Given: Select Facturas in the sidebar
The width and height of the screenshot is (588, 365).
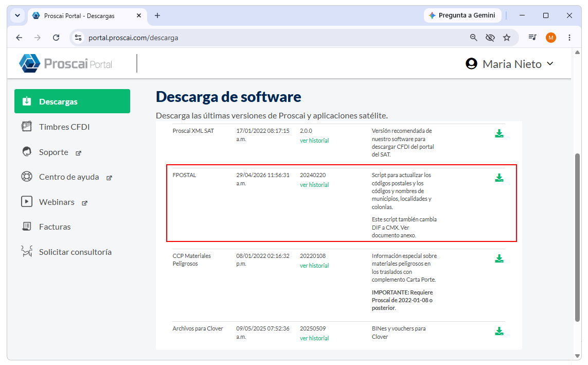Looking at the screenshot, I should [55, 227].
